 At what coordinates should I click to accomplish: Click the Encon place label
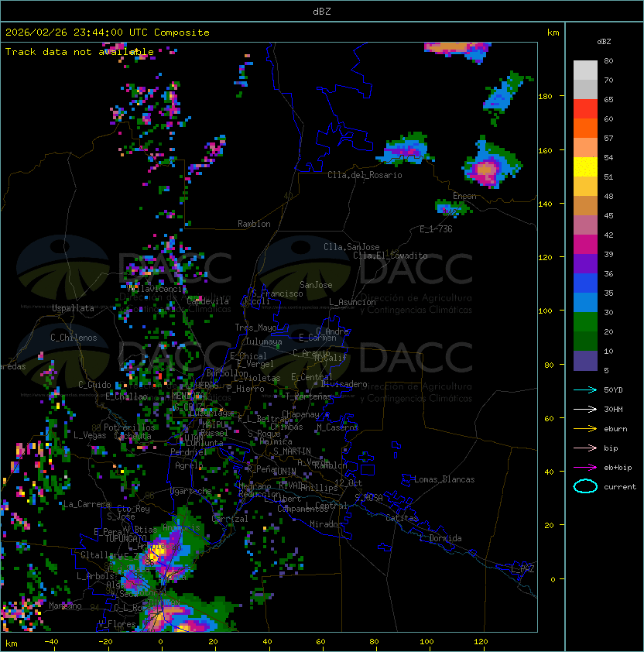pyautogui.click(x=464, y=196)
